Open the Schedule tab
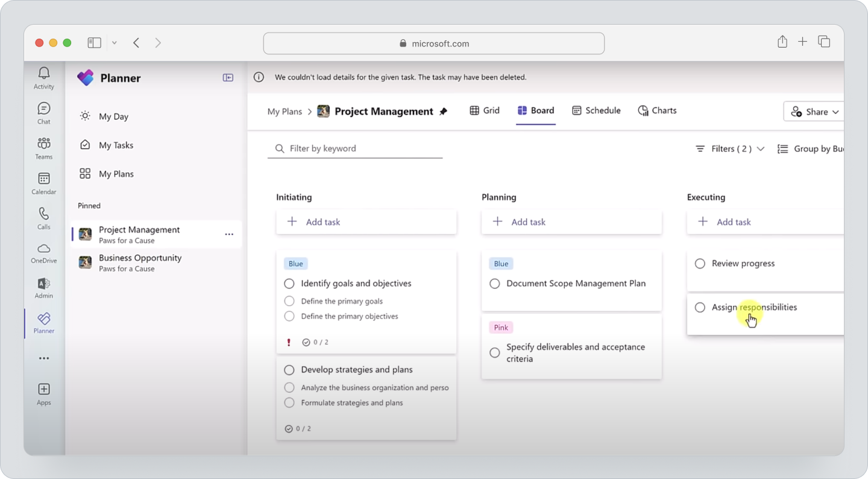Image resolution: width=868 pixels, height=479 pixels. click(596, 110)
